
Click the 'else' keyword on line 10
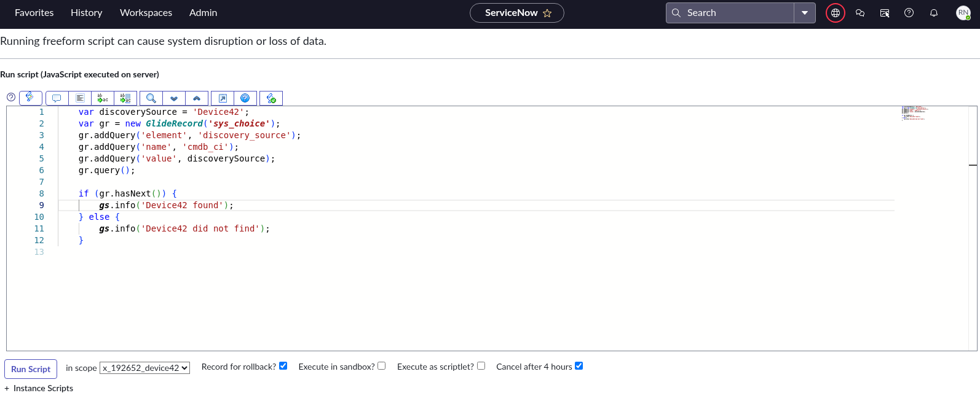[x=99, y=217]
